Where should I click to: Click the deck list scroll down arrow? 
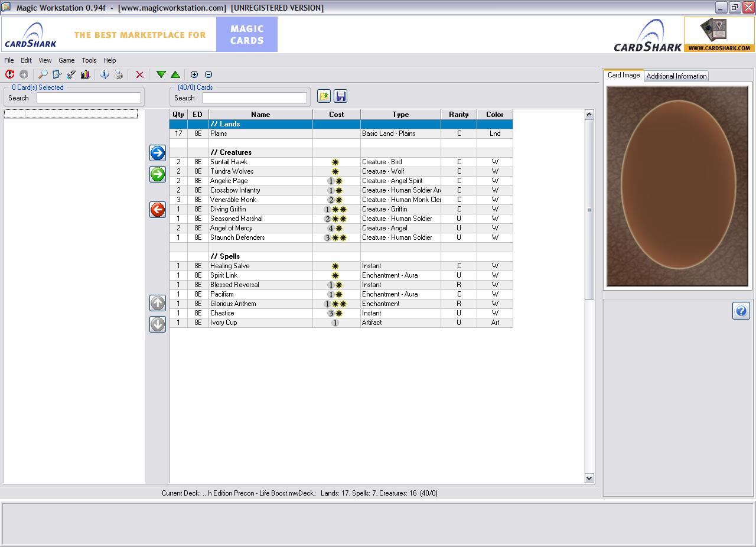pyautogui.click(x=589, y=478)
